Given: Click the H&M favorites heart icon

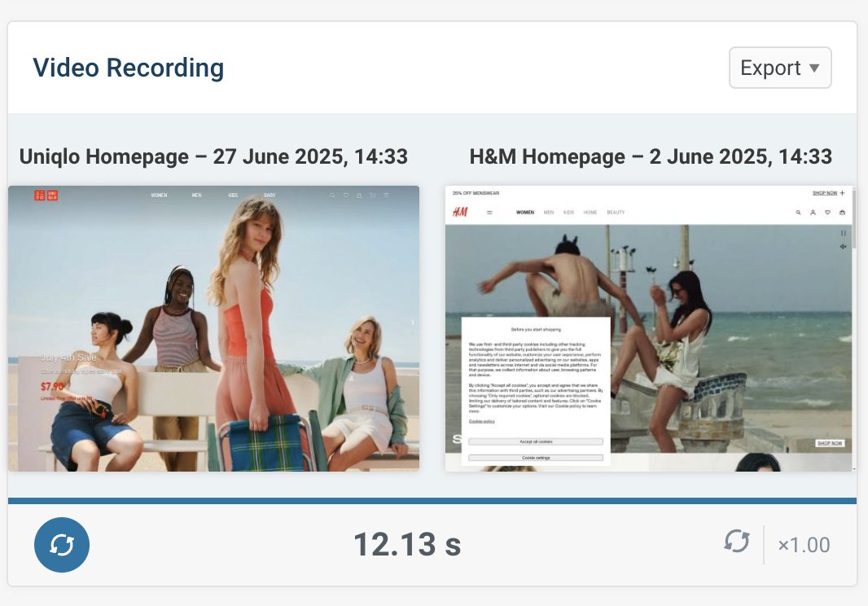Looking at the screenshot, I should click(x=827, y=212).
